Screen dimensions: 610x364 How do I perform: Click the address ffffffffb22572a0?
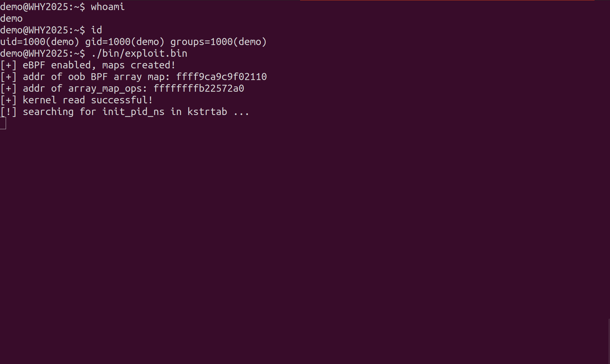click(198, 89)
